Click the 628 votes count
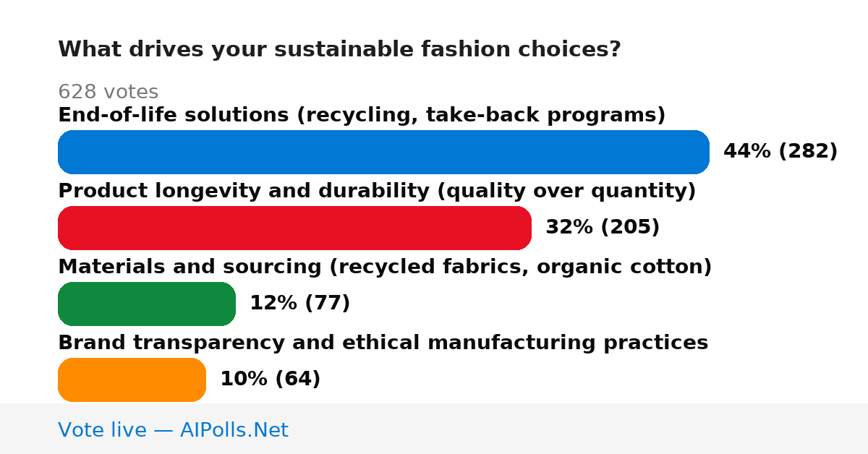 click(x=108, y=93)
